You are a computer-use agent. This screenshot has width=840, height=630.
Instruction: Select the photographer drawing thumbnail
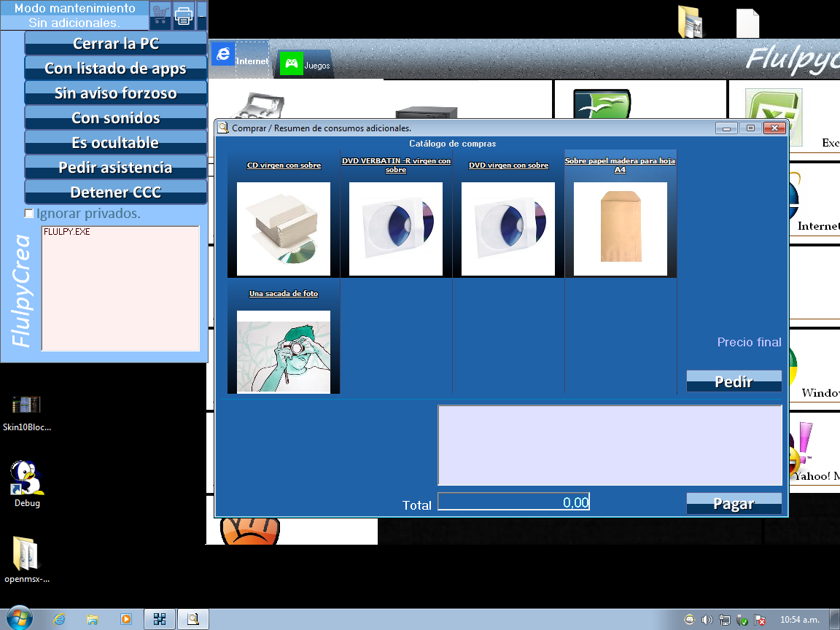click(x=284, y=352)
